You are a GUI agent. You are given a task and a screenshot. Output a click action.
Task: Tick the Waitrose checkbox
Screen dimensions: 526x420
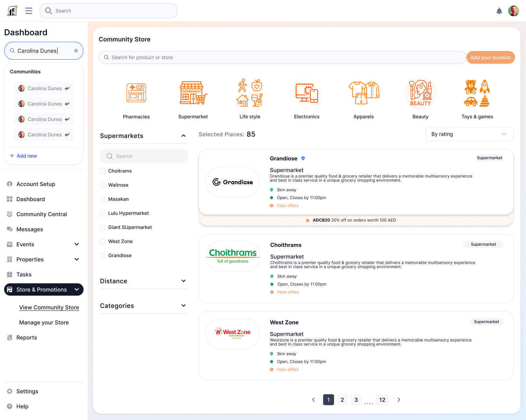point(103,185)
